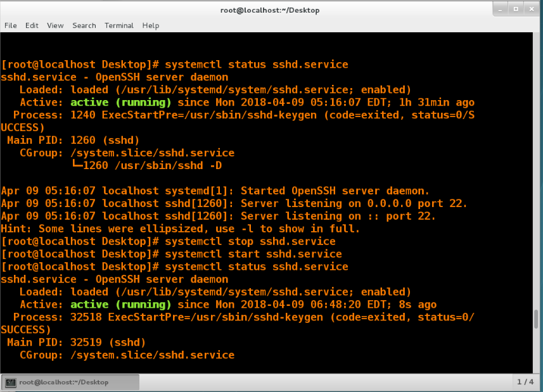Click 'Server listening on 0.0.0.0 port 22.' text
Viewport: 543px width, 392px height.
click(354, 204)
